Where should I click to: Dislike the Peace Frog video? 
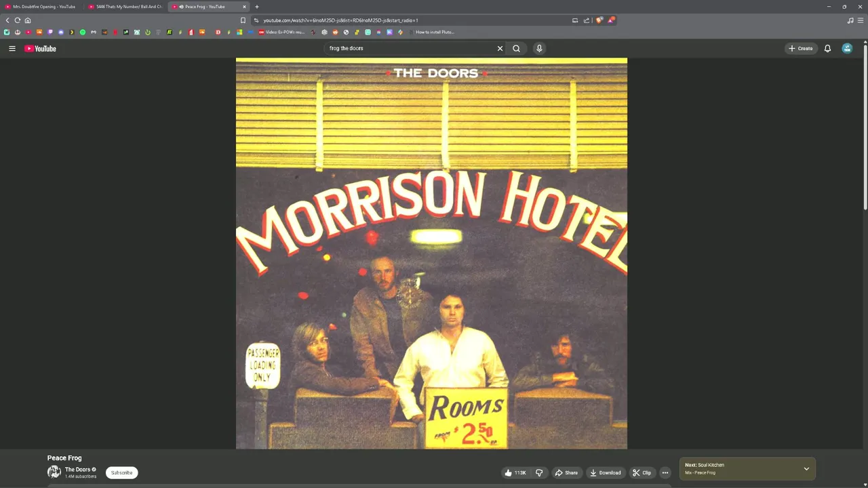pos(539,472)
